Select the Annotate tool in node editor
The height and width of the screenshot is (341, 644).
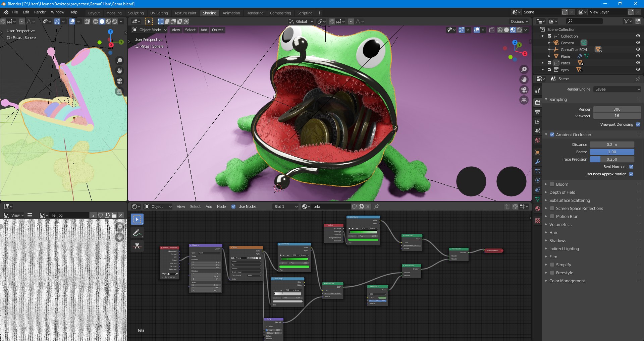point(137,233)
